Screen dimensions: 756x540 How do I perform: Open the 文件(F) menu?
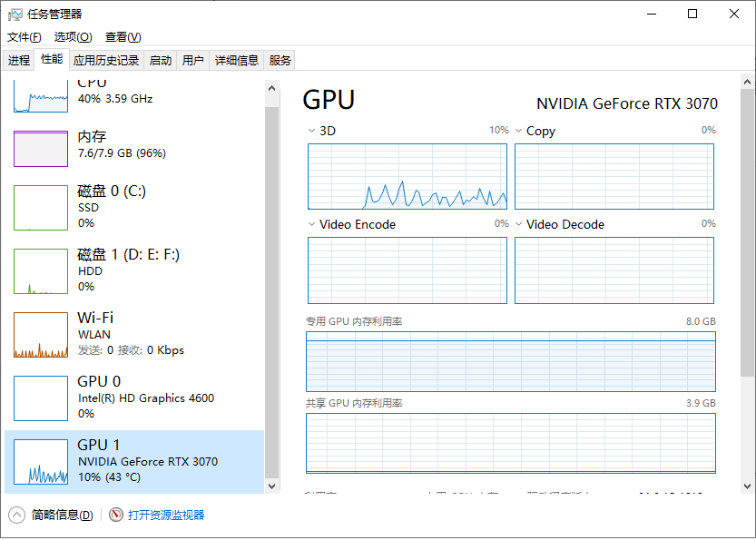(25, 36)
